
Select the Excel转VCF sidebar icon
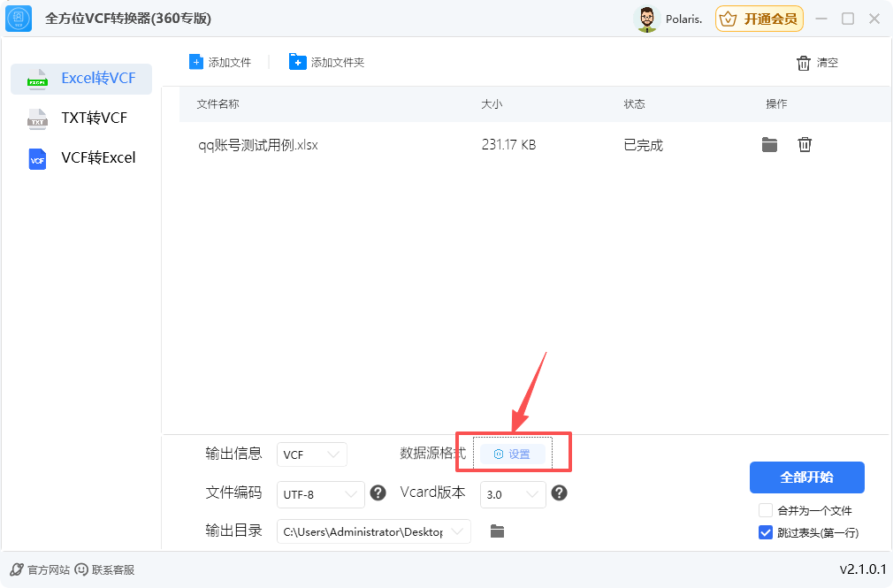[x=39, y=79]
